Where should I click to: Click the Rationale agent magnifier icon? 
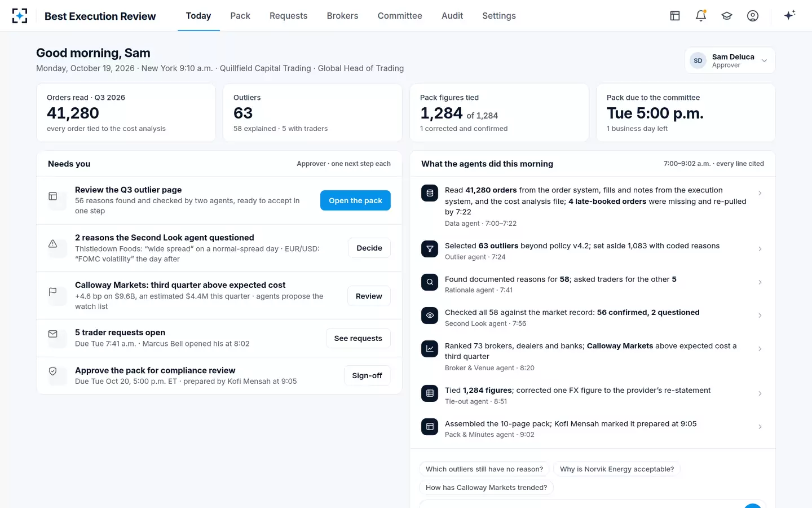[430, 282]
